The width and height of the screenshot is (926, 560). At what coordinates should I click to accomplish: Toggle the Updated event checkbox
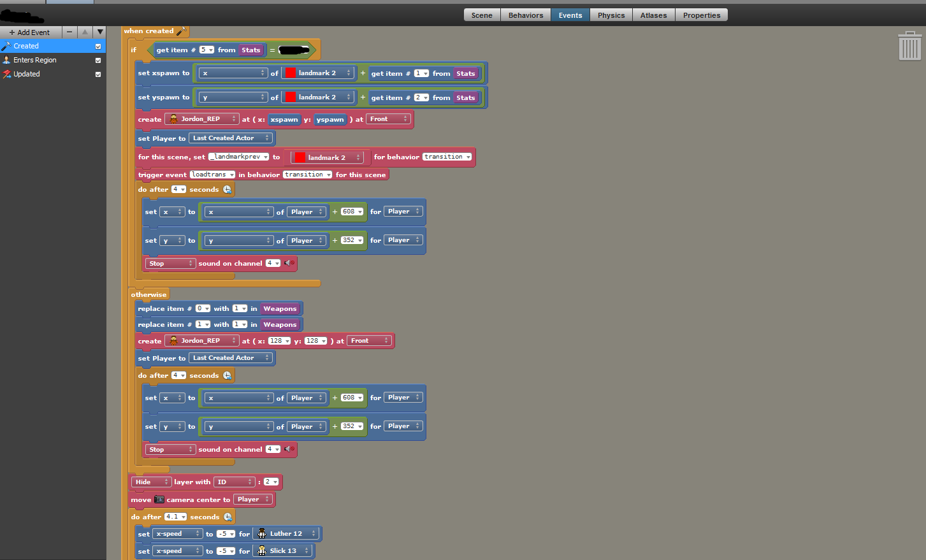[x=98, y=75]
